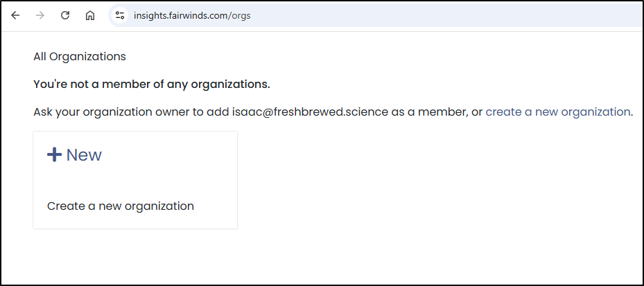The width and height of the screenshot is (644, 286).
Task: Click the 'All Organizations' heading
Action: 80,57
